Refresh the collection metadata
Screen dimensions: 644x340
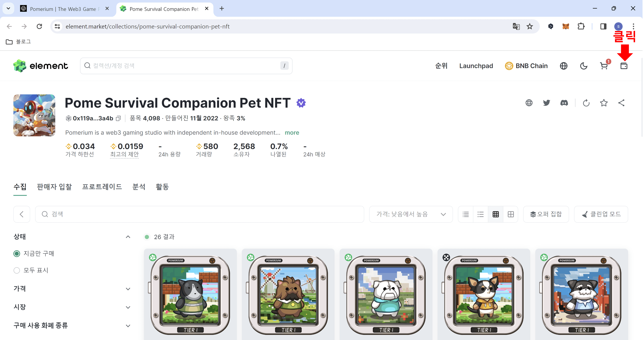coord(586,103)
